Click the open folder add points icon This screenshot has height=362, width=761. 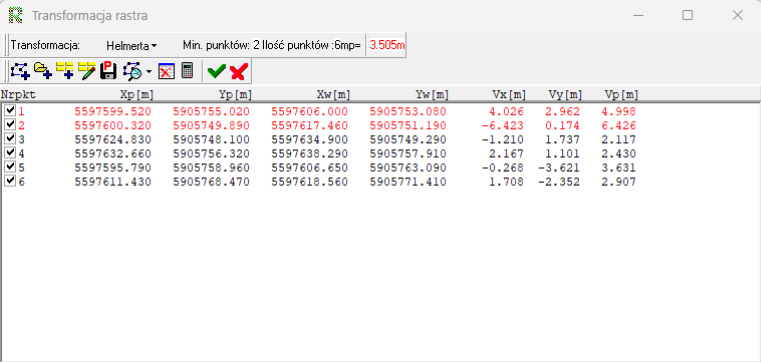pos(43,71)
